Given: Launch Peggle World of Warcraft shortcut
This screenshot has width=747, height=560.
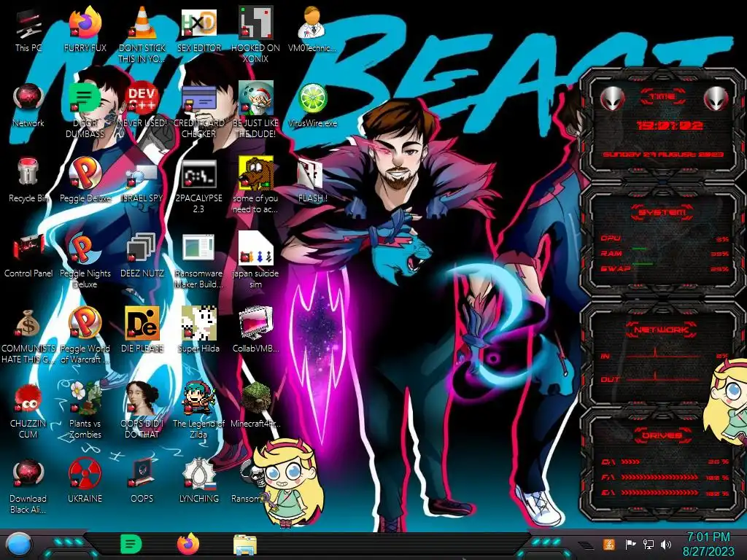Looking at the screenshot, I should point(85,336).
